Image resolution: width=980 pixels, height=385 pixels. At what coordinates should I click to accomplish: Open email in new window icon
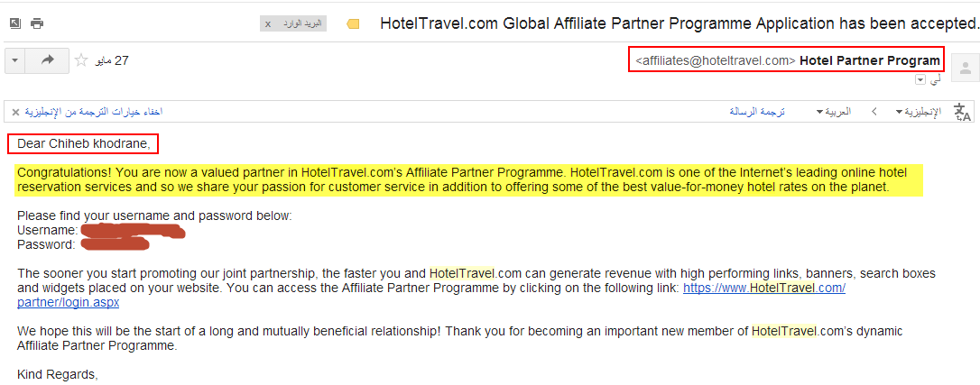click(15, 23)
